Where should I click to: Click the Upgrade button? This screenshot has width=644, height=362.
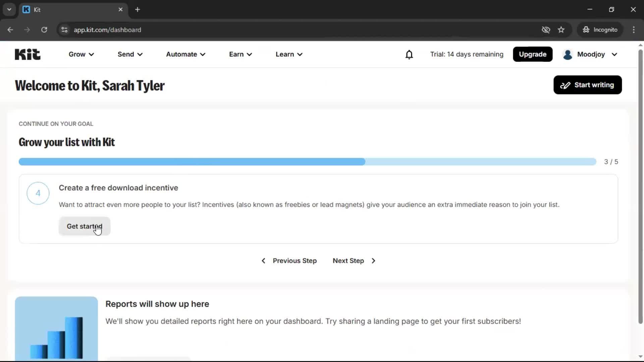click(533, 54)
